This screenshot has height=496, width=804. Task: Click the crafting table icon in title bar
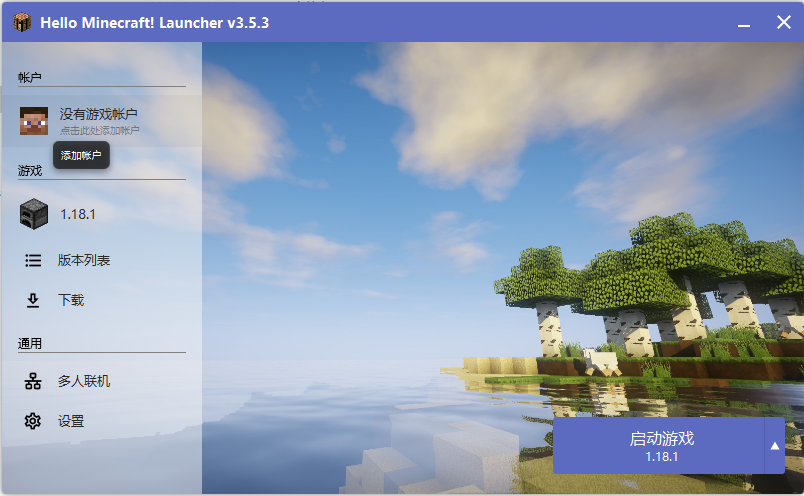pyautogui.click(x=22, y=22)
